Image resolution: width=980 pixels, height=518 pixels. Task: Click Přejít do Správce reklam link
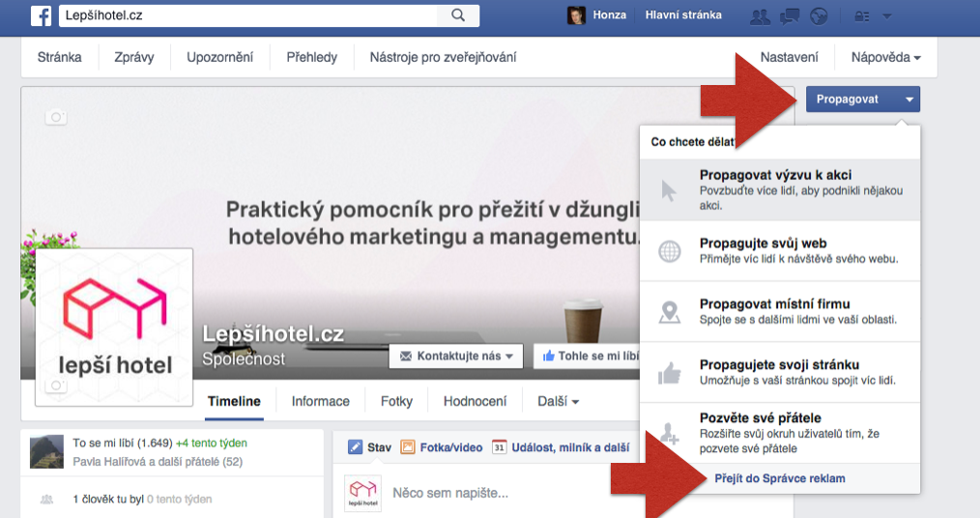tap(780, 478)
